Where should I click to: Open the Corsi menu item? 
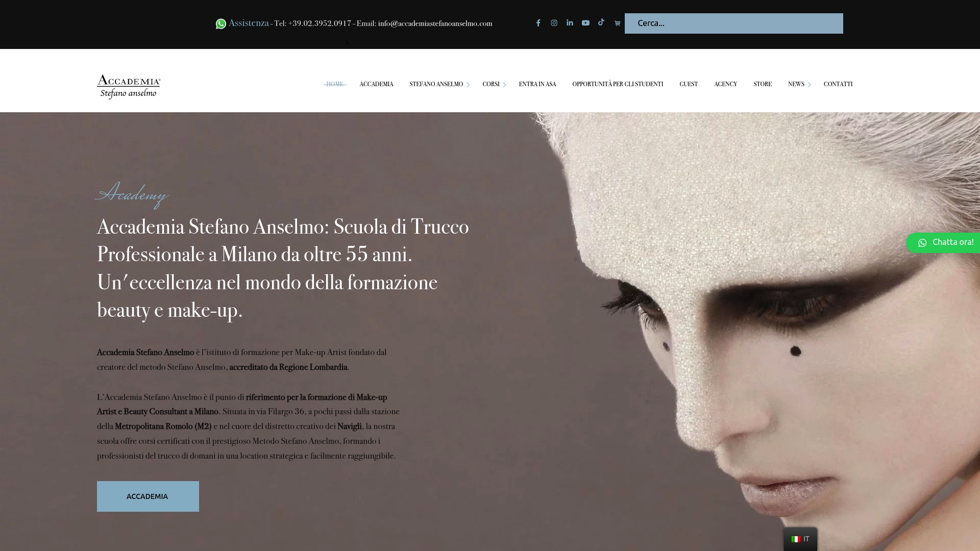point(491,84)
